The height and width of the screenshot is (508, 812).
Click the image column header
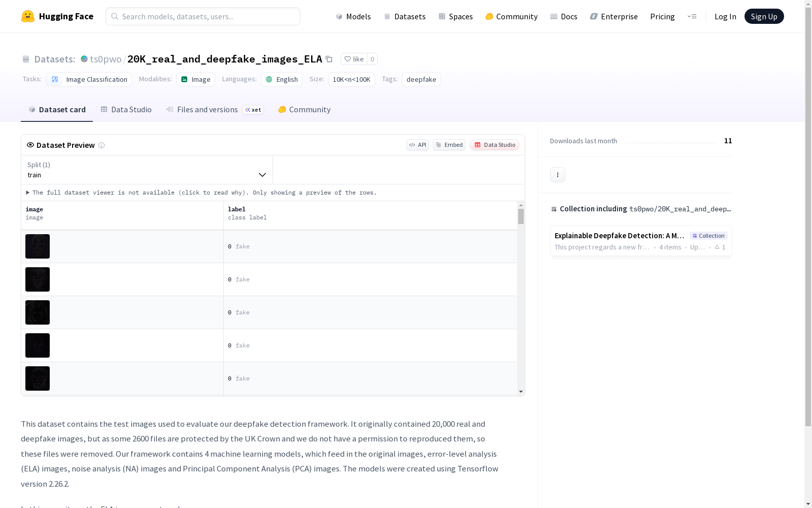122,215
